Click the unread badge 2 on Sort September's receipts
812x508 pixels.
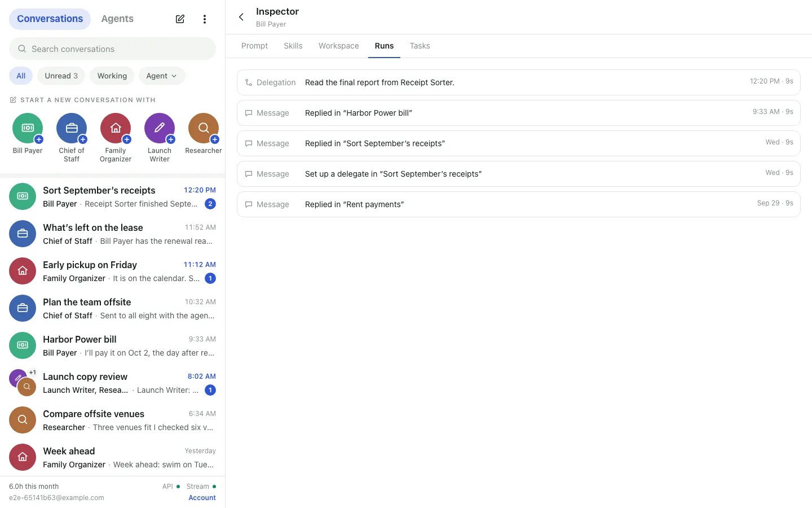(210, 204)
